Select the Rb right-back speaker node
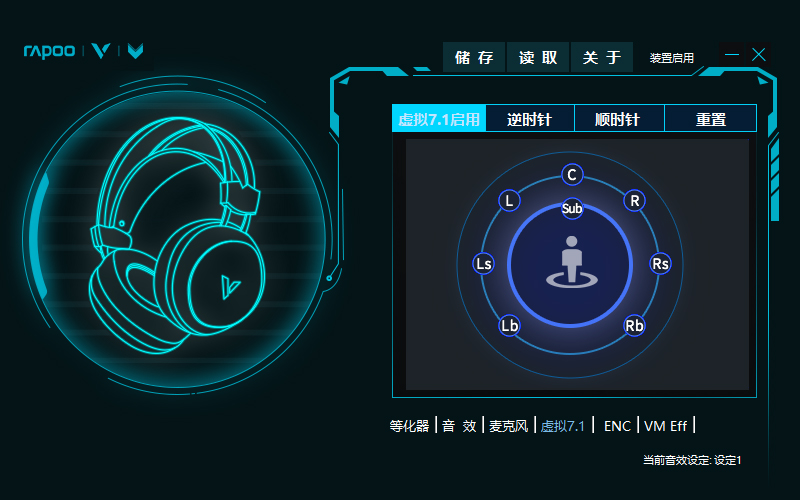Viewport: 800px width, 500px height. point(634,326)
